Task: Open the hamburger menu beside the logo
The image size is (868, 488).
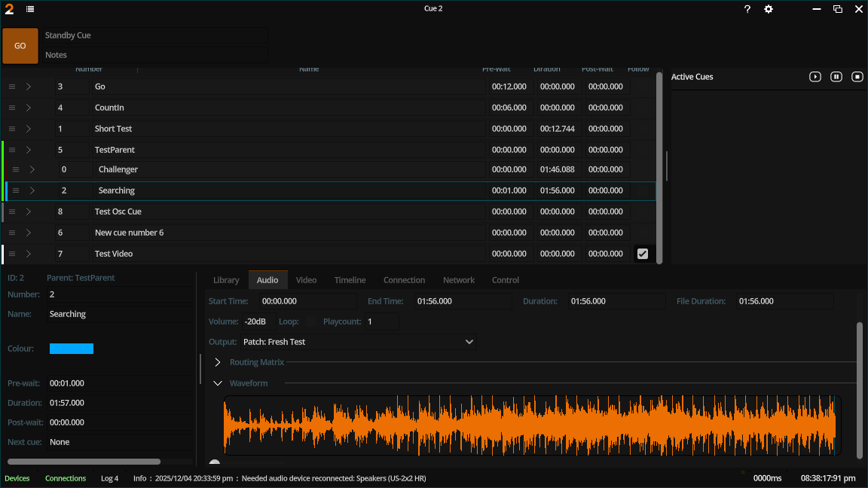Action: pos(29,9)
